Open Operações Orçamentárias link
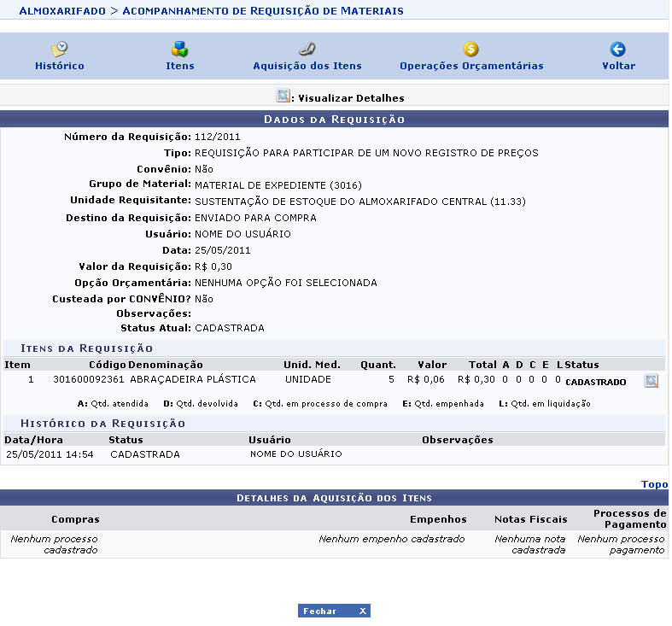Image resolution: width=672 pixels, height=626 pixels. pyautogui.click(x=471, y=66)
